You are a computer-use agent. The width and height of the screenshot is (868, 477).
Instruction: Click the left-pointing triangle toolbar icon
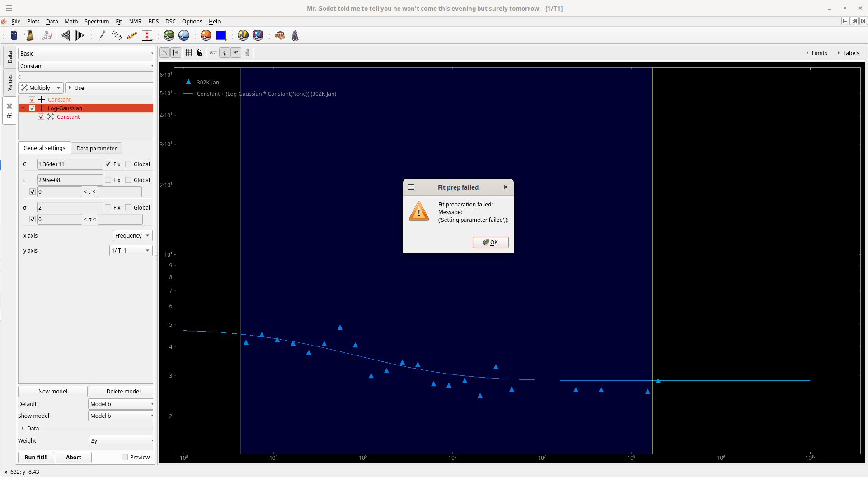coord(65,35)
